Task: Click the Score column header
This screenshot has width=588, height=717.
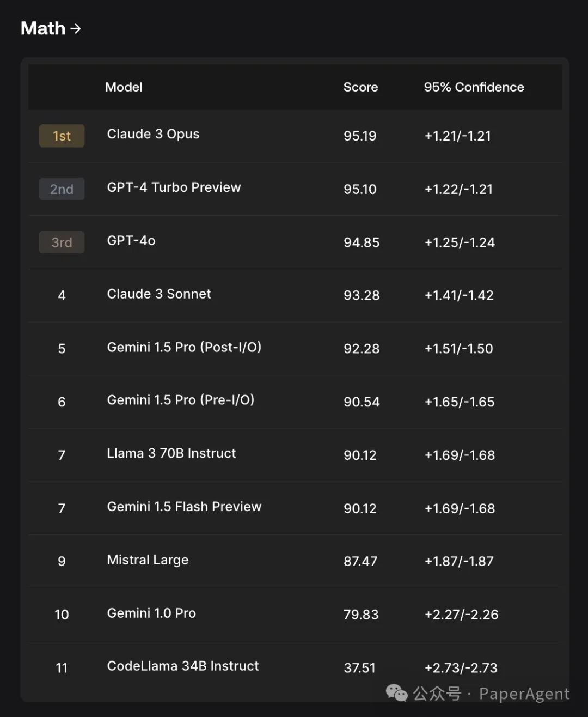Action: [360, 87]
